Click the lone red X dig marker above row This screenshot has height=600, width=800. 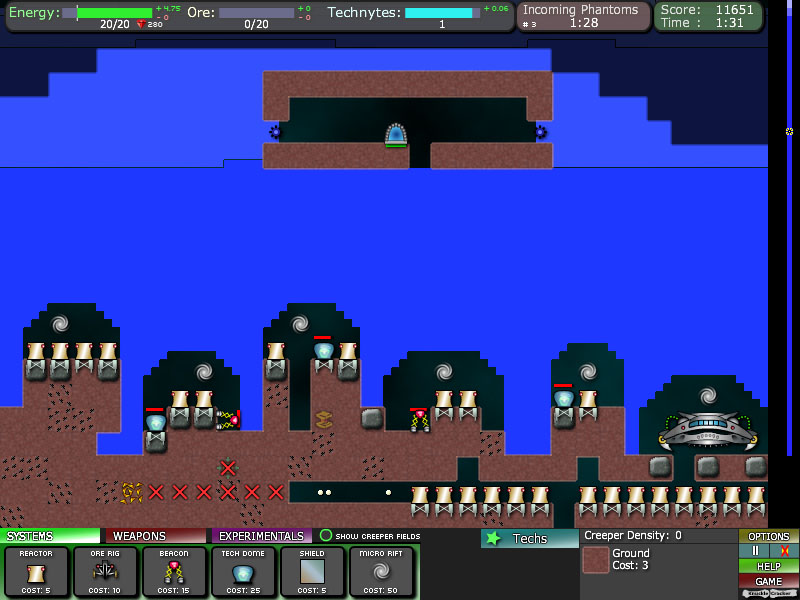[228, 468]
